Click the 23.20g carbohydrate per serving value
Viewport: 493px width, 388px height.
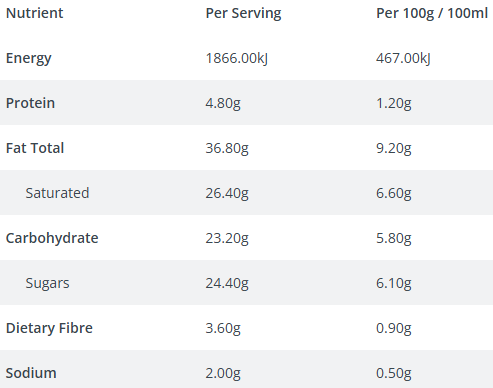[x=227, y=239]
